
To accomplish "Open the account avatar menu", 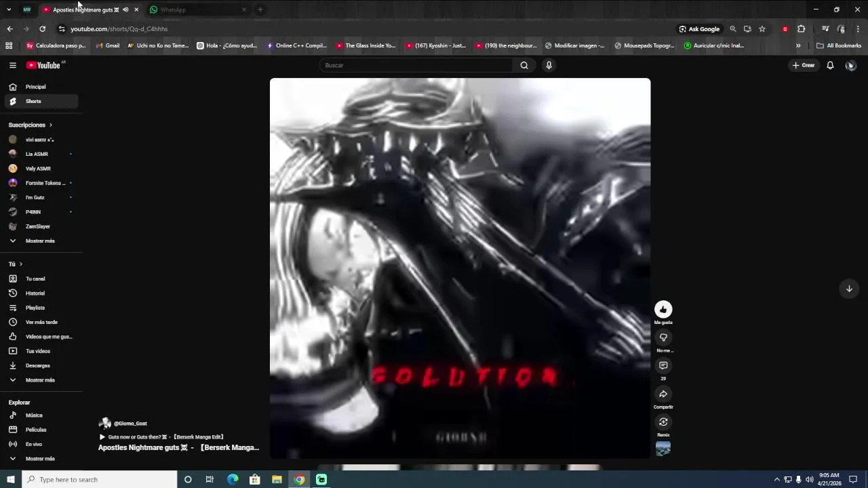I will click(850, 65).
